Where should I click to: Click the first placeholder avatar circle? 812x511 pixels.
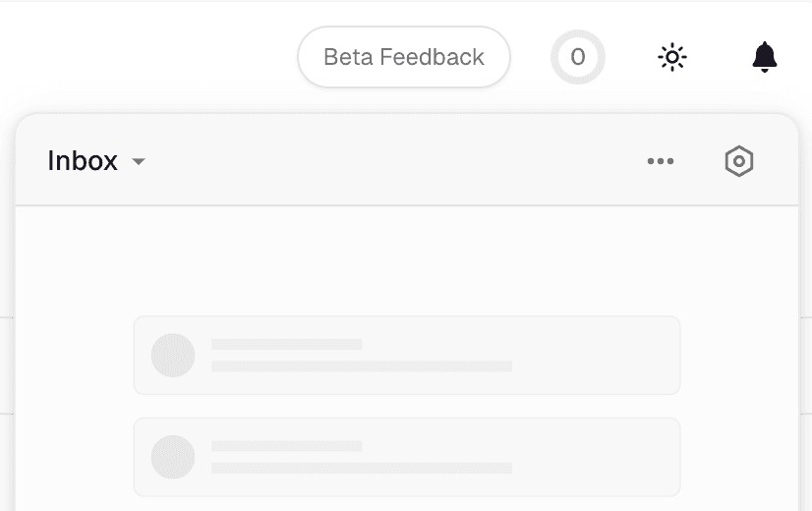[x=173, y=355]
